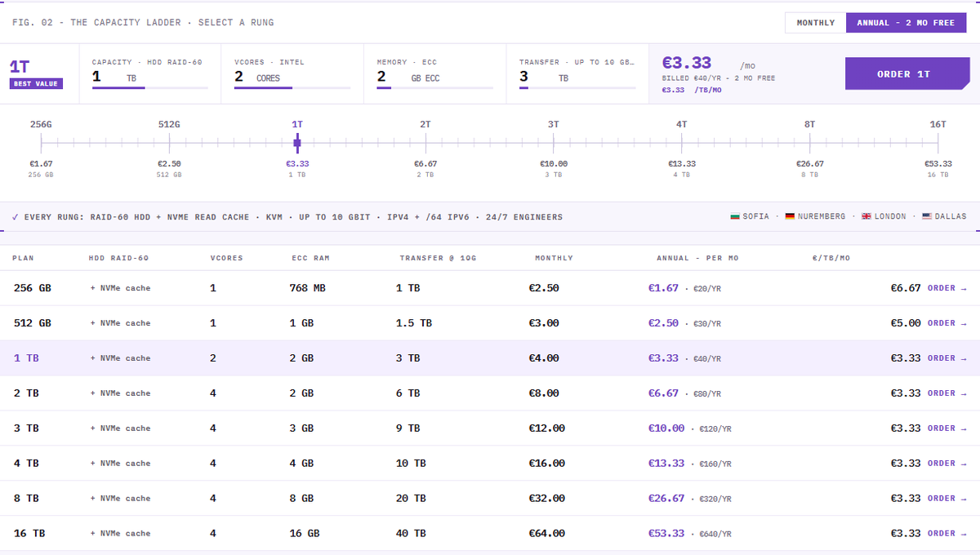Click the VCORES column header
This screenshot has width=980, height=555.
tap(226, 258)
